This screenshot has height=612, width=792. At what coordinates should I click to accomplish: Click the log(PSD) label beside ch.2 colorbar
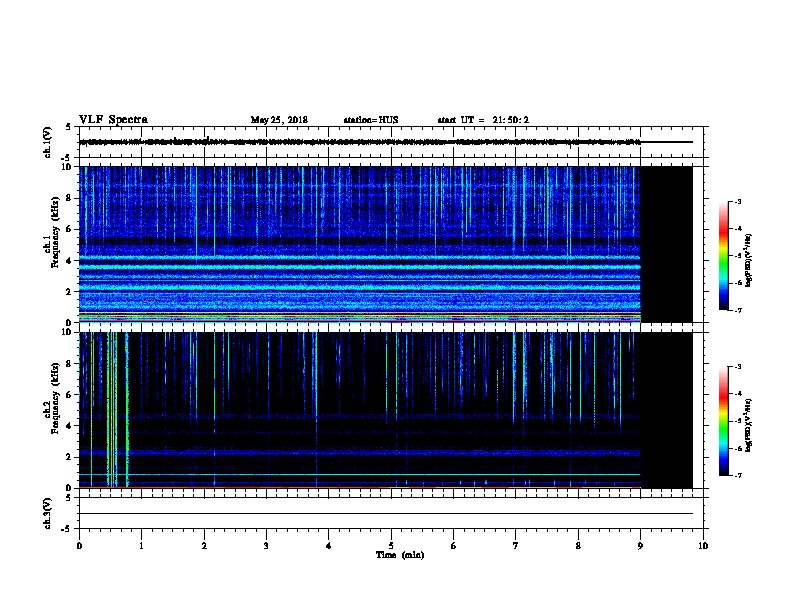pyautogui.click(x=749, y=426)
